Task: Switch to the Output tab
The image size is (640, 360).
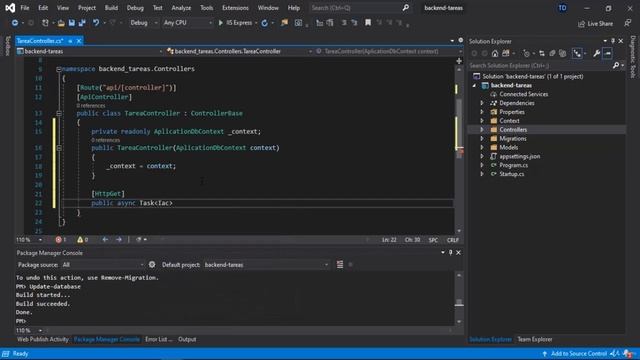Action: pos(187,339)
